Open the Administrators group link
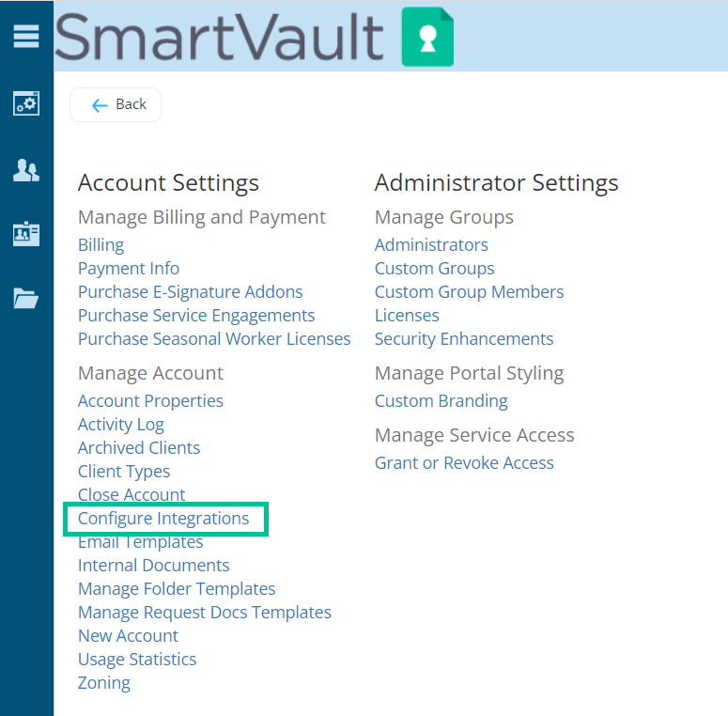Screen dimensions: 728x716 tap(431, 245)
